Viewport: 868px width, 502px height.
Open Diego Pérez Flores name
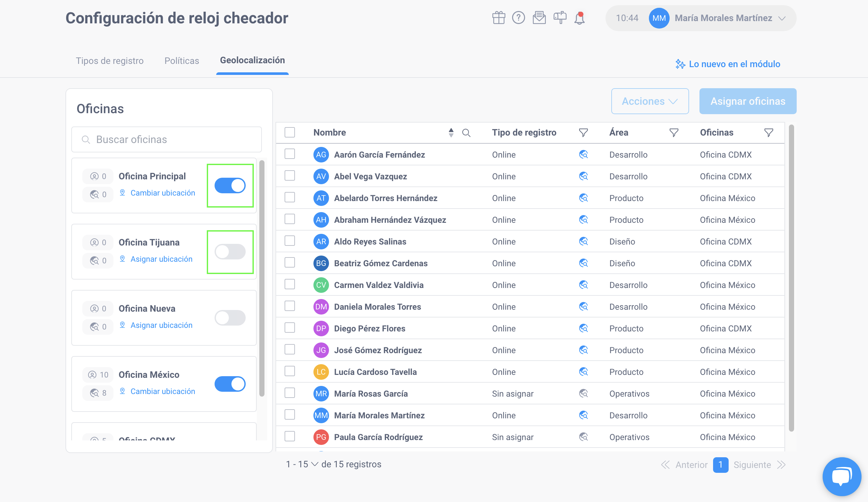pos(369,329)
